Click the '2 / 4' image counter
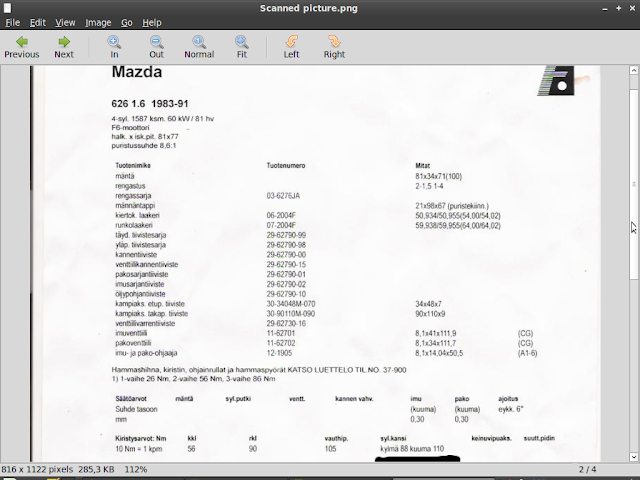 coord(587,469)
